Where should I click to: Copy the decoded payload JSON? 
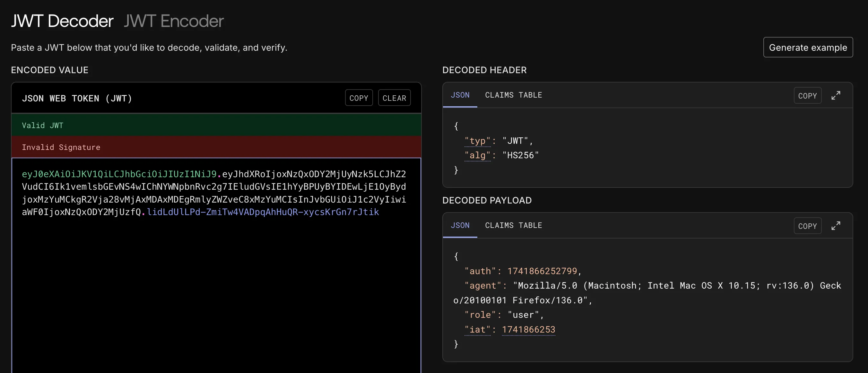click(x=807, y=226)
